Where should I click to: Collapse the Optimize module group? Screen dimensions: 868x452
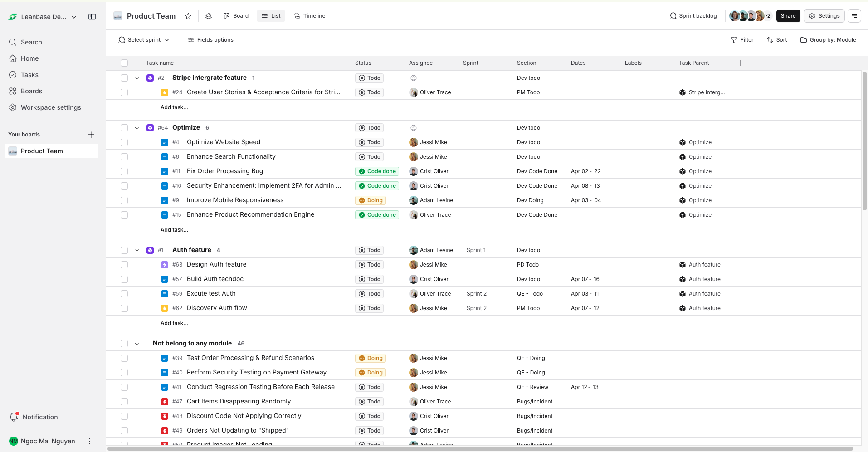pyautogui.click(x=137, y=128)
